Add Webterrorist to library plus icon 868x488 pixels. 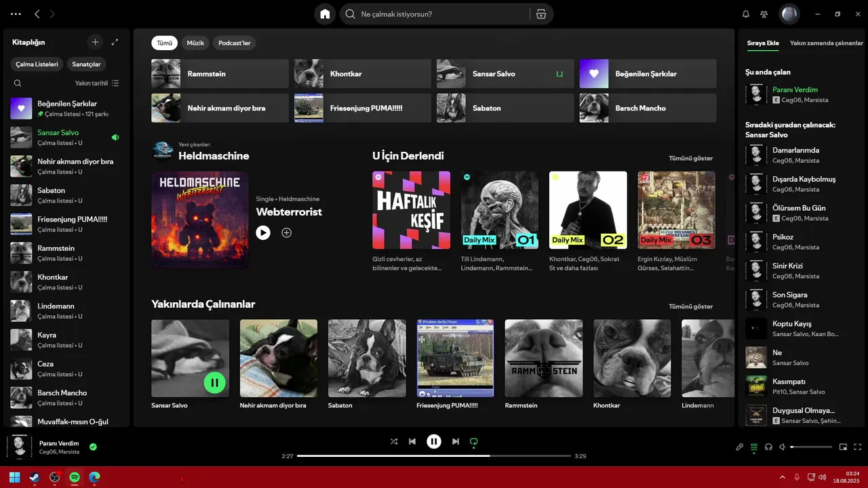(286, 232)
